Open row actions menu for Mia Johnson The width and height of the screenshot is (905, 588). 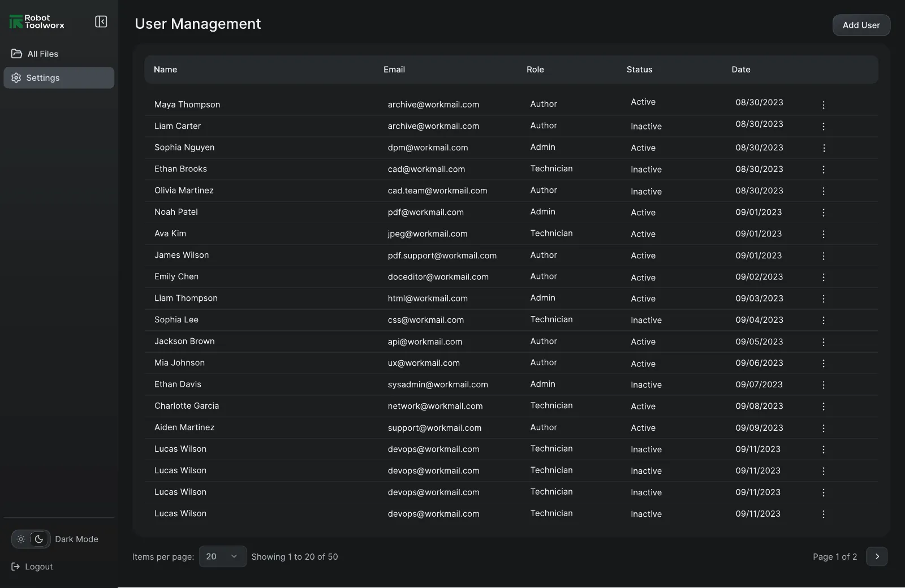pos(824,363)
